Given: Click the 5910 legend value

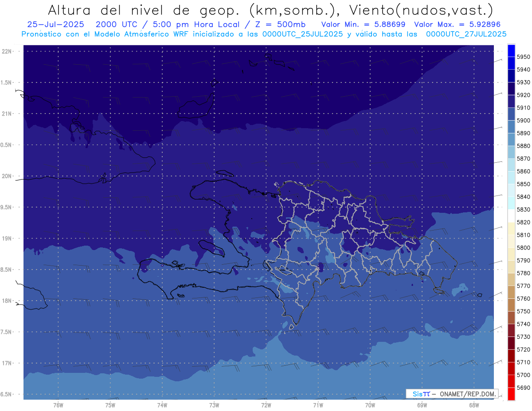Looking at the screenshot, I should point(523,107).
